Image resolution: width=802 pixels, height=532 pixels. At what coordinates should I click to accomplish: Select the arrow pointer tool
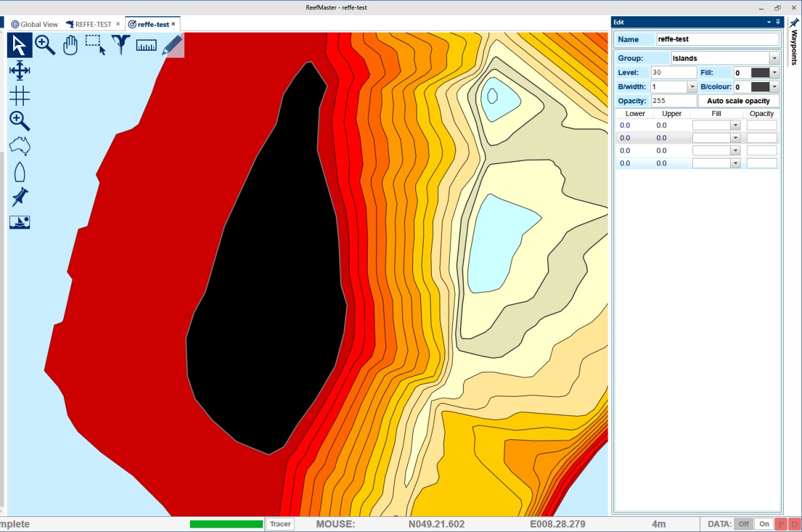(19, 45)
